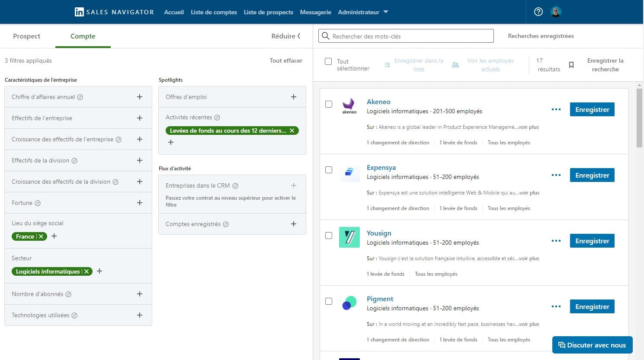Click the Pigment company logo

(x=349, y=303)
